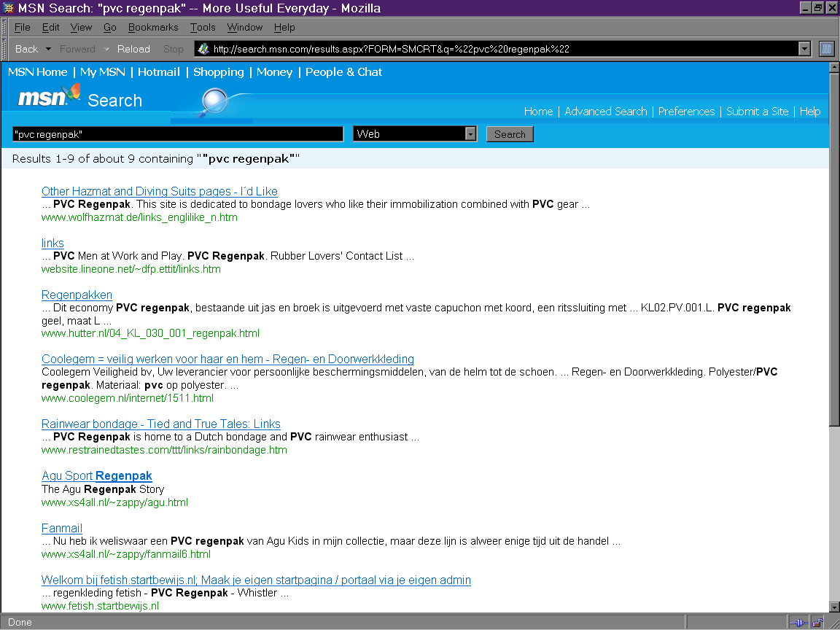The width and height of the screenshot is (840, 630).
Task: Click the MSN search query text box
Action: (178, 134)
